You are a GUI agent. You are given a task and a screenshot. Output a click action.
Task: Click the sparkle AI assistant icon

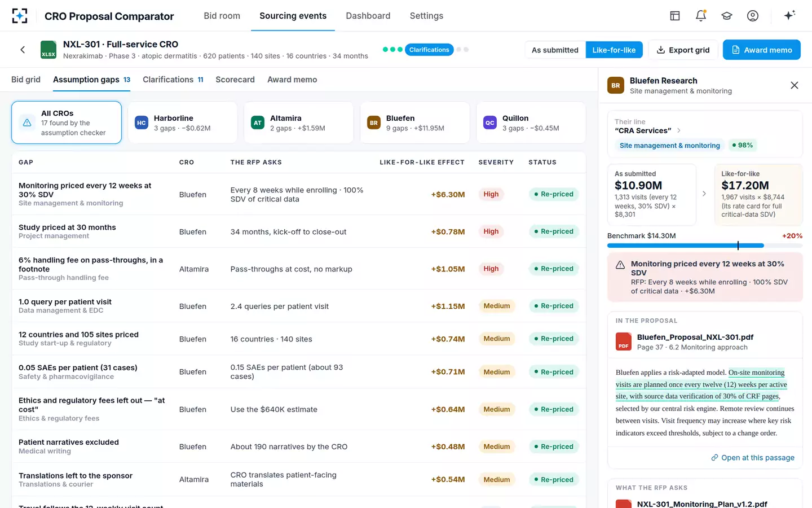point(789,15)
